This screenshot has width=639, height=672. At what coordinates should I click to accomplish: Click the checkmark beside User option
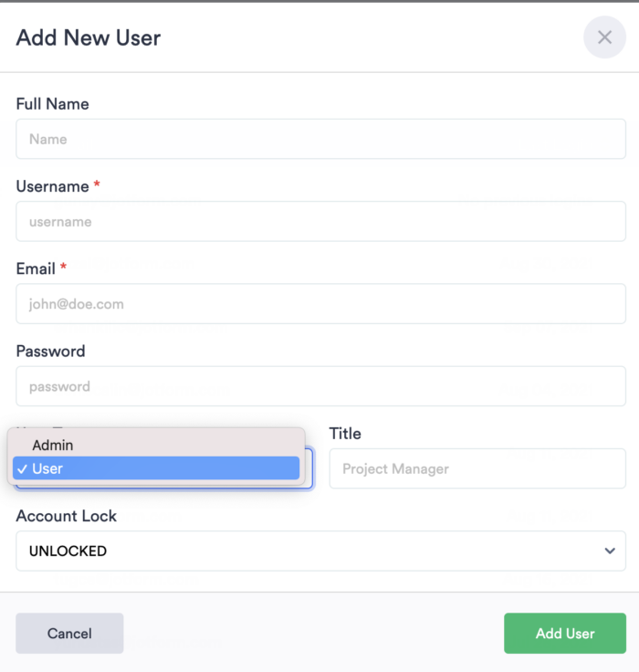(x=21, y=468)
